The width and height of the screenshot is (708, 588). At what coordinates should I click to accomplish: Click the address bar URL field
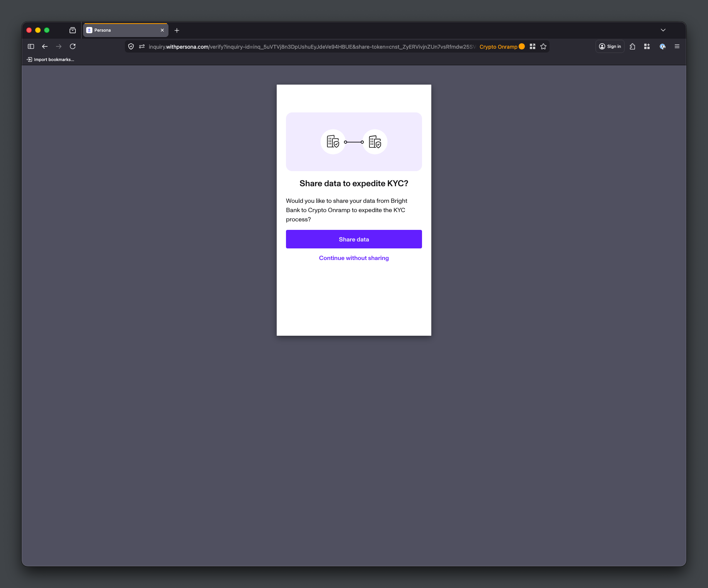click(309, 46)
